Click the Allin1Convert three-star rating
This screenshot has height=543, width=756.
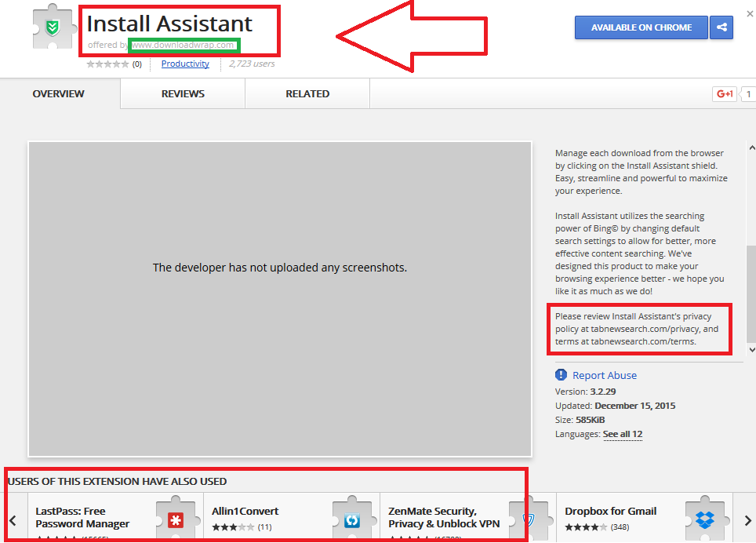[x=233, y=527]
